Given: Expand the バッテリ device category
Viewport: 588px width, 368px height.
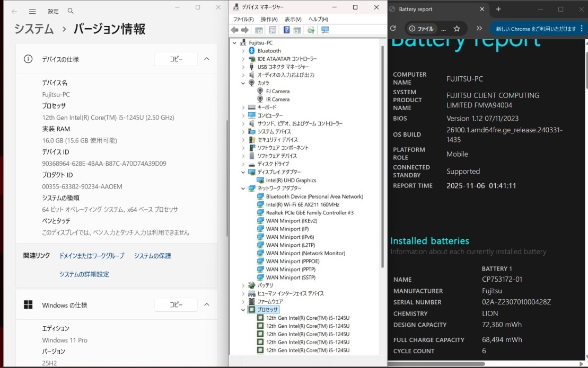Looking at the screenshot, I should point(243,285).
